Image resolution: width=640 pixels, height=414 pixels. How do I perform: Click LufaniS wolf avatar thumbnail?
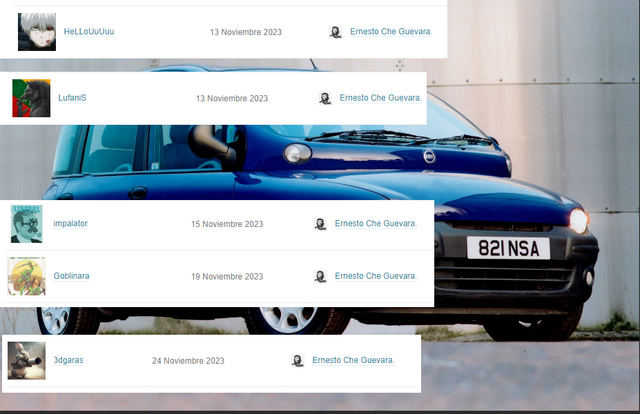point(31,98)
